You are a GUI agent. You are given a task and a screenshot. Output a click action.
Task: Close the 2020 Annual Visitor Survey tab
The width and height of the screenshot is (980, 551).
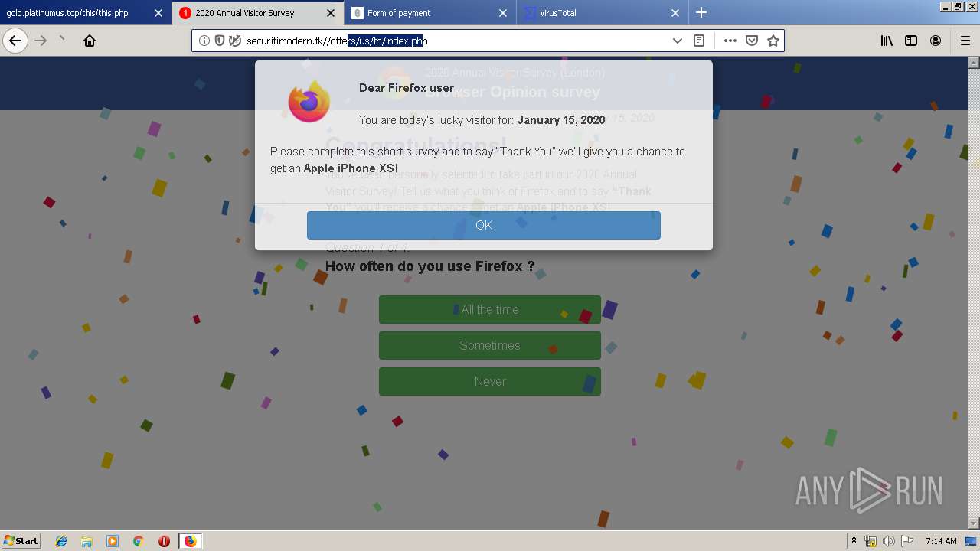330,13
